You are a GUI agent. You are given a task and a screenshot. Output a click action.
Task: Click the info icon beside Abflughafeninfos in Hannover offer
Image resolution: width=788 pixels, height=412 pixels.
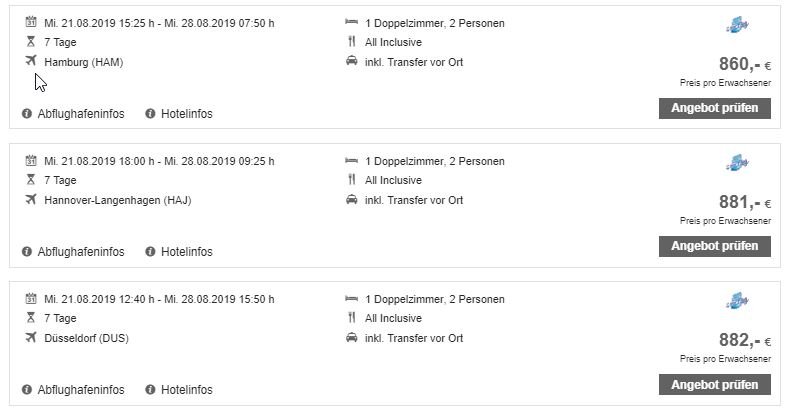27,252
